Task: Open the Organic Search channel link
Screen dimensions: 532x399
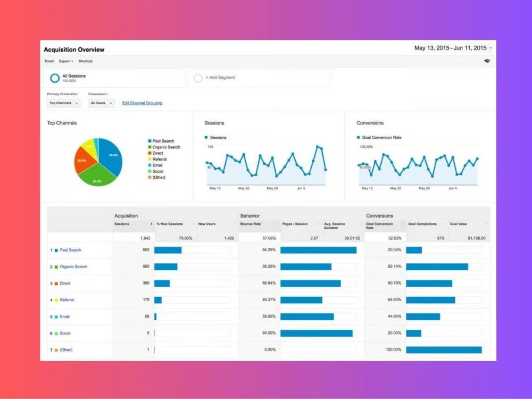Action: 73,267
